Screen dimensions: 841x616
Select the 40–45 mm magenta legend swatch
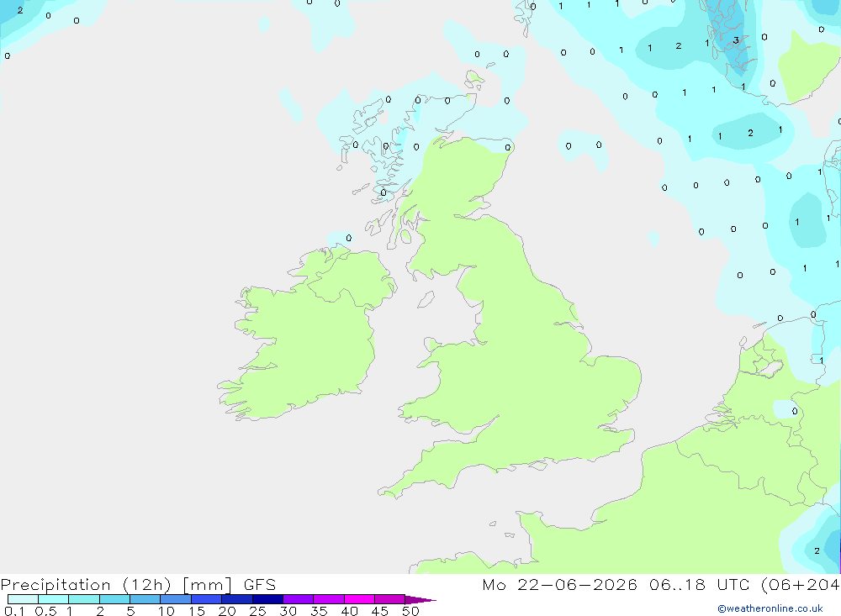[x=359, y=599]
